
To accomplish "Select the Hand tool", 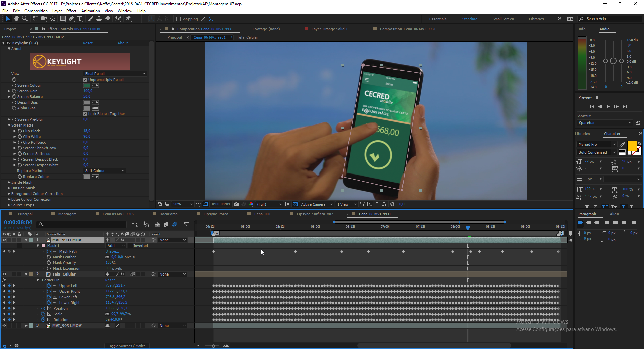I will 16,19.
